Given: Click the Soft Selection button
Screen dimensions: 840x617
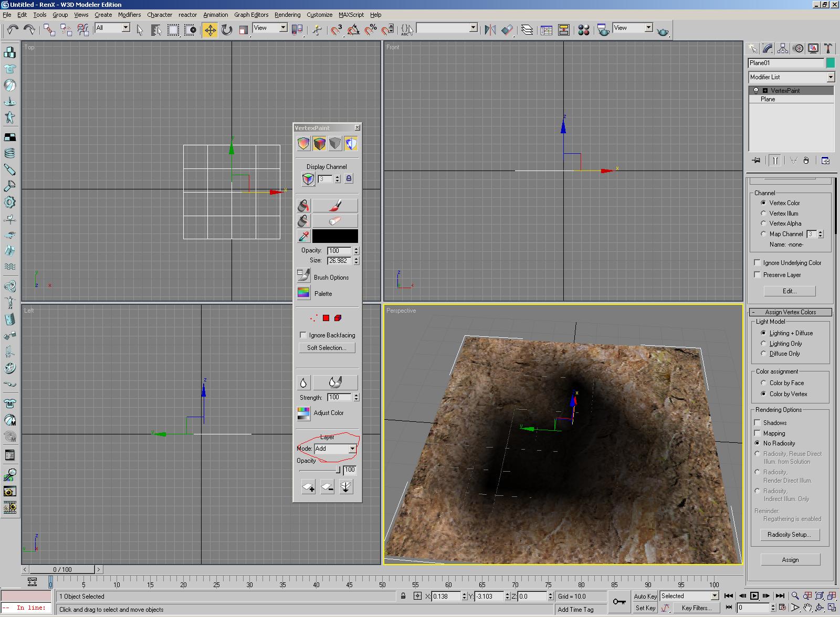Looking at the screenshot, I should (x=327, y=348).
